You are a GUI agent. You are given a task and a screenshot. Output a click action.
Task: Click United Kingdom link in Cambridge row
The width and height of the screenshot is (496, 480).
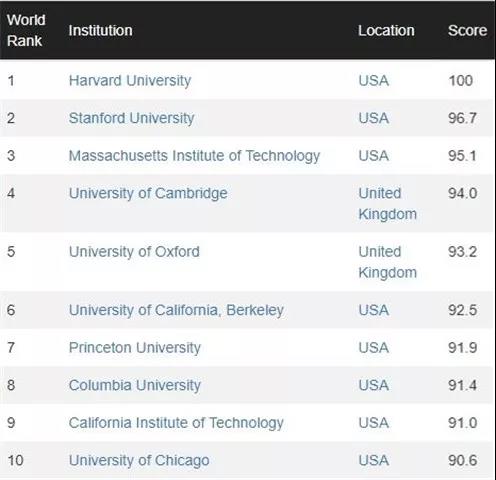point(388,204)
